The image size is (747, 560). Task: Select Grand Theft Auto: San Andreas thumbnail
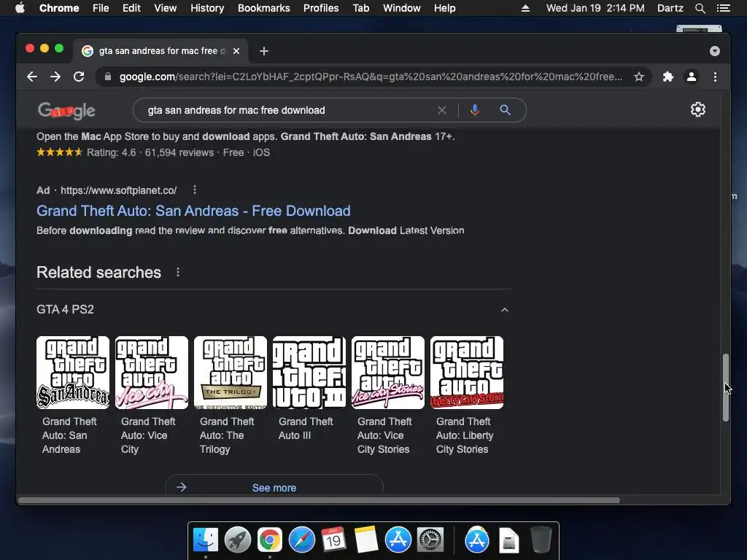(x=73, y=373)
